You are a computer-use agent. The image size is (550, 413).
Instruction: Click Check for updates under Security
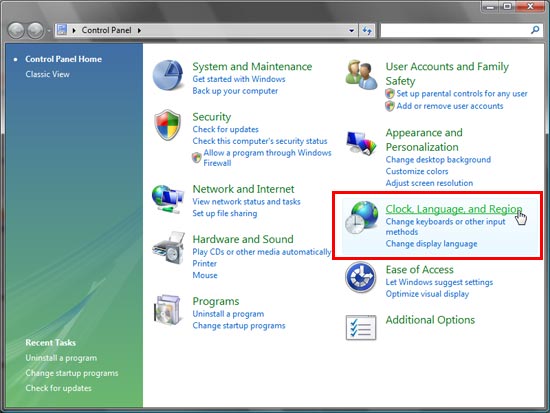point(226,129)
